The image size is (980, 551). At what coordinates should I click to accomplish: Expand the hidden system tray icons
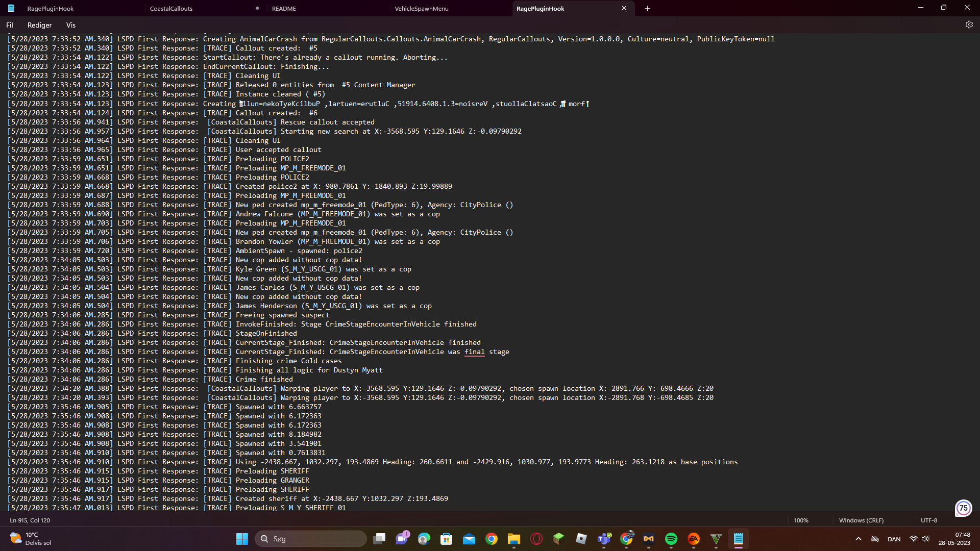click(859, 539)
